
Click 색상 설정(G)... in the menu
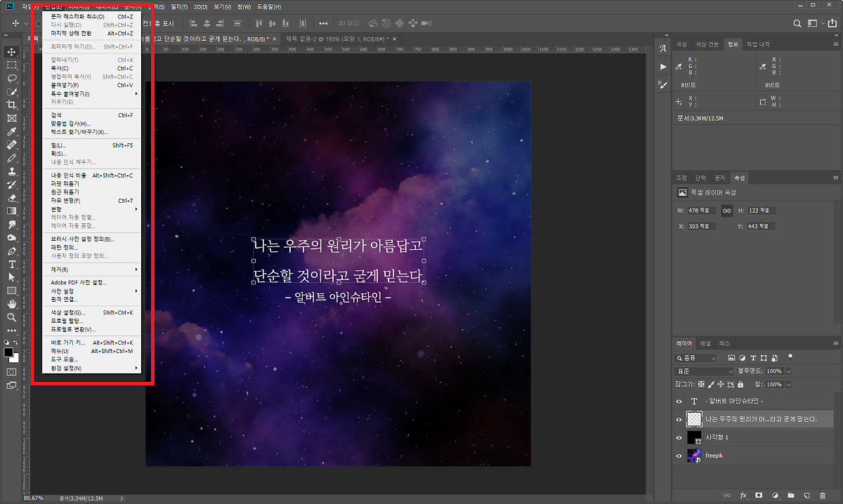67,312
